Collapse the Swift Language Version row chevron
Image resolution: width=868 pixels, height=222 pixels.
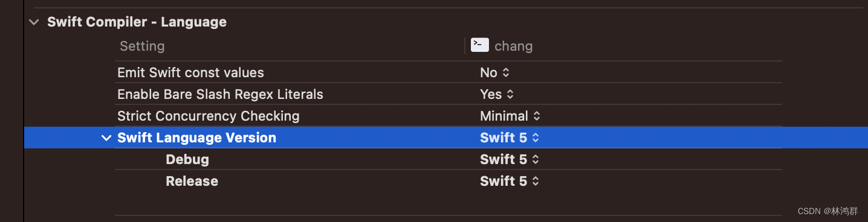tap(106, 138)
